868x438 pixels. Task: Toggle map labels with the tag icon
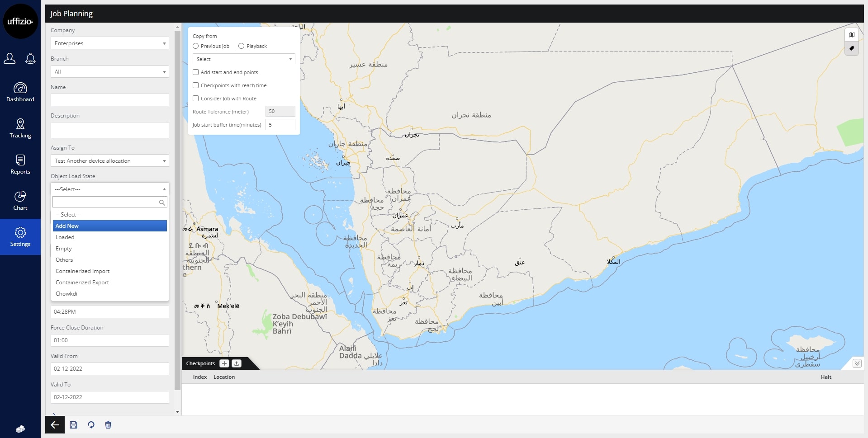click(852, 48)
